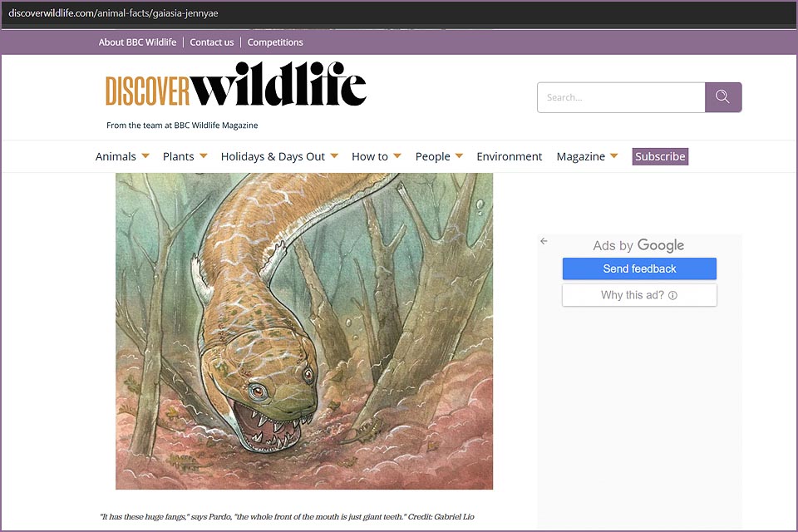Image resolution: width=798 pixels, height=532 pixels.
Task: Go to About BBC Wildlife link
Action: (x=137, y=42)
